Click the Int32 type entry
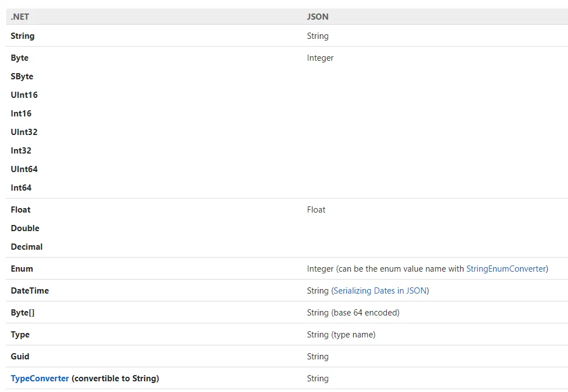Image resolution: width=568 pixels, height=392 pixels. pyautogui.click(x=21, y=151)
